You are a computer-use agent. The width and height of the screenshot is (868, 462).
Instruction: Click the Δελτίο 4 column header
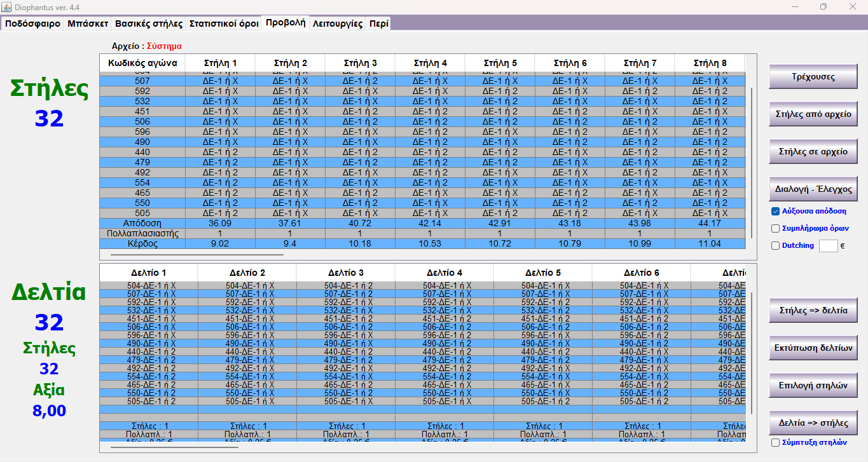[x=444, y=273]
